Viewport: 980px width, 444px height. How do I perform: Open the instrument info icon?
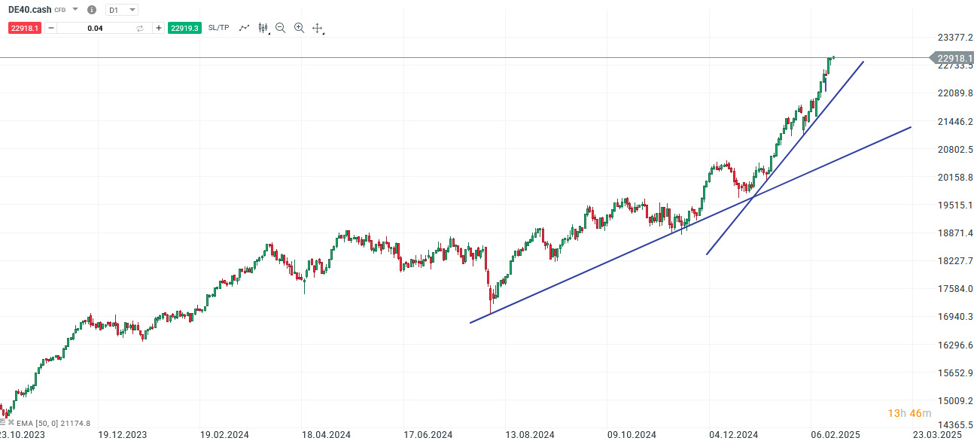[x=92, y=10]
